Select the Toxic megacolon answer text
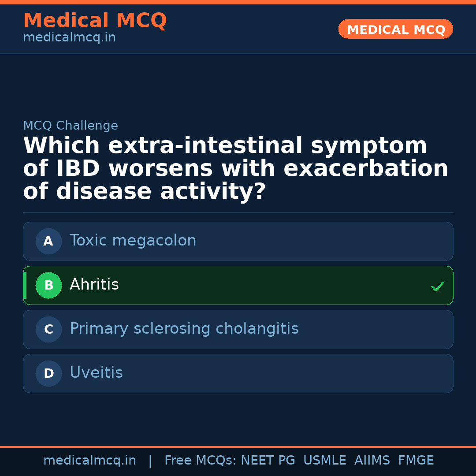 pyautogui.click(x=133, y=241)
